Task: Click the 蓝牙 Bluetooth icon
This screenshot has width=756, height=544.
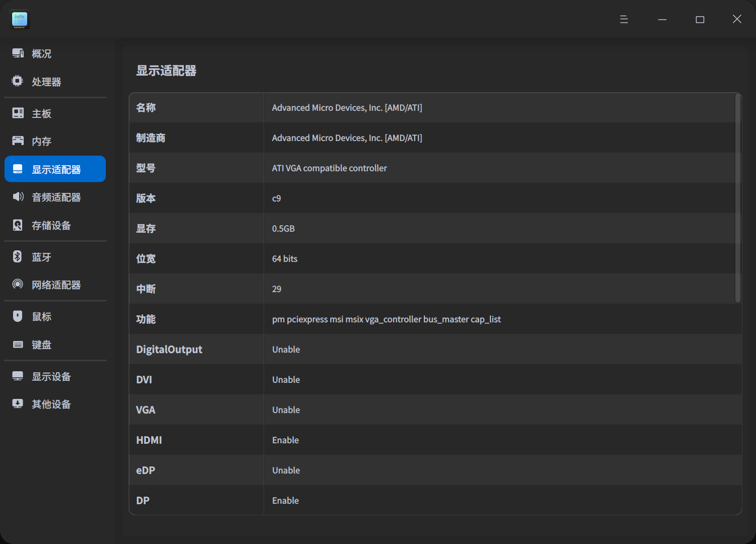Action: [18, 257]
